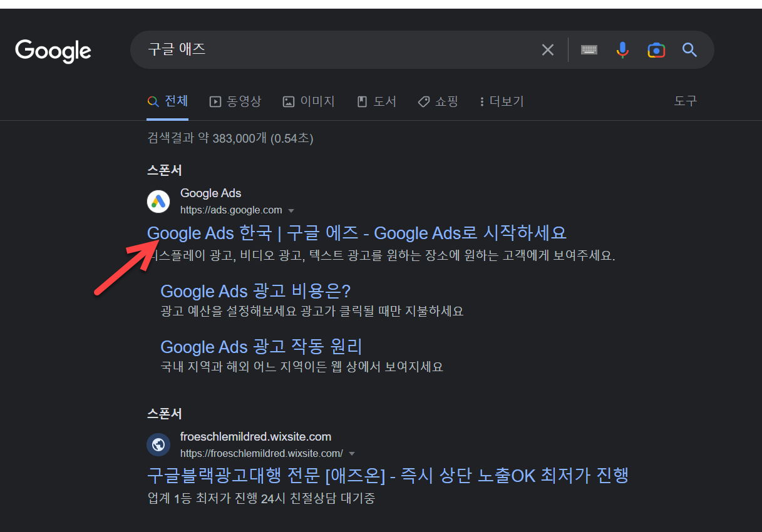Open the dropdown arrow next to ads.google.com
Viewport: 762px width, 532px height.
tap(292, 210)
